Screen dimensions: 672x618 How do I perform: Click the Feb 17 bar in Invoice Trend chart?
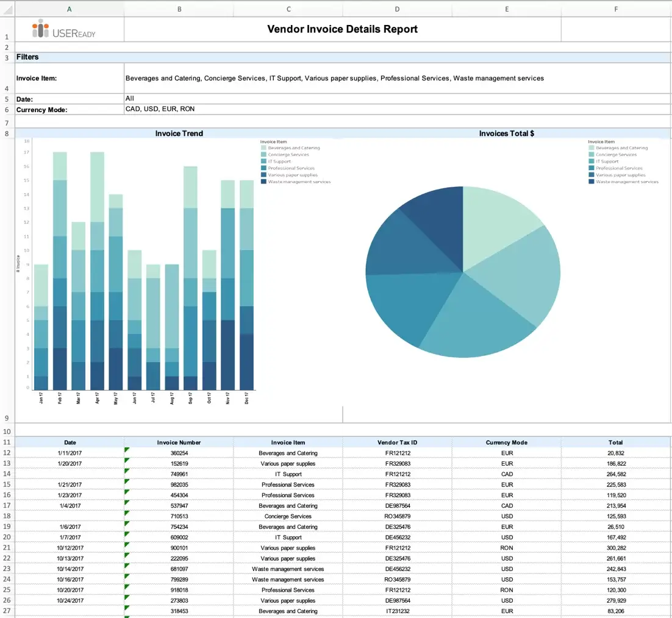(60, 271)
